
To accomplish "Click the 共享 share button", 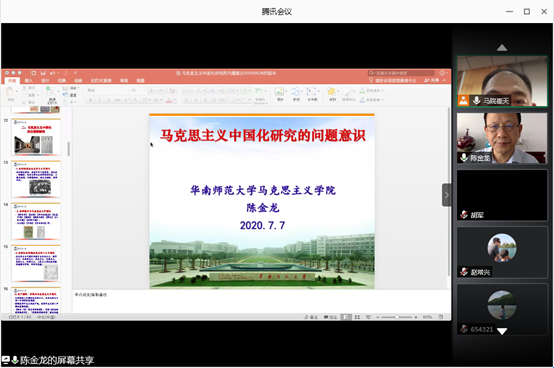I will click(x=432, y=81).
